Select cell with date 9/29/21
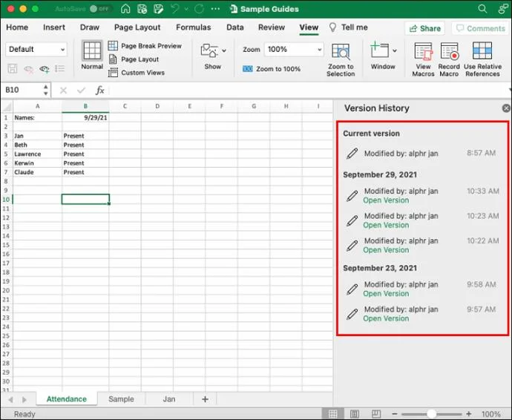512x420 pixels. (x=85, y=117)
